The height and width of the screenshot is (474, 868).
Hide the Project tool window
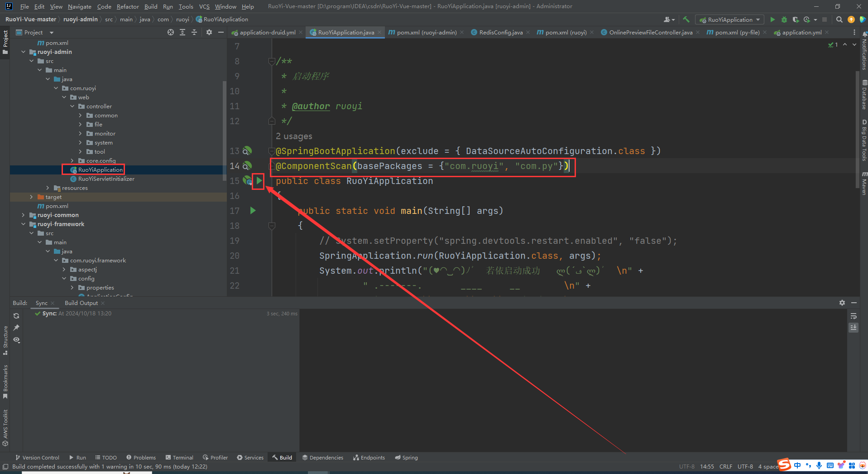tap(221, 32)
